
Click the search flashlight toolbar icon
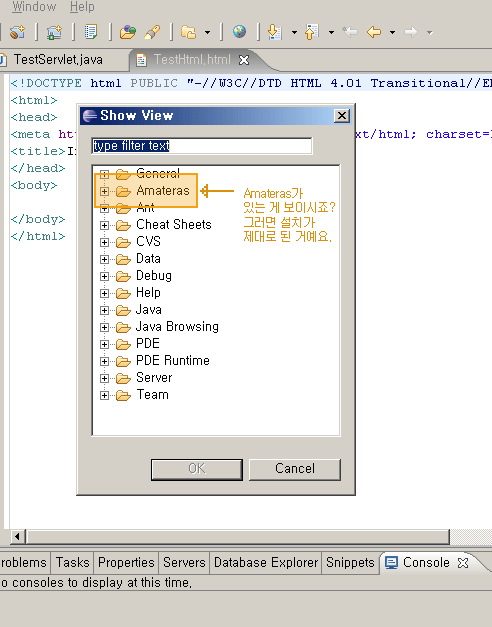(x=152, y=32)
